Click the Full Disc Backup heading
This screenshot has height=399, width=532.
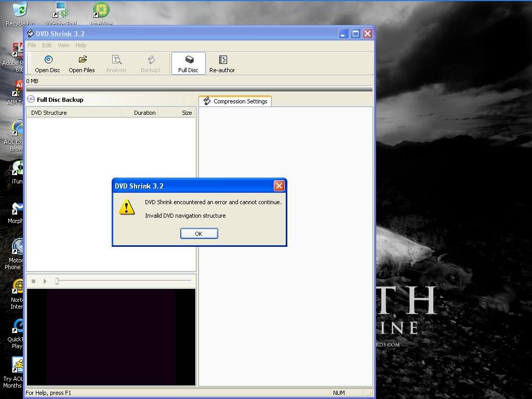pos(60,99)
